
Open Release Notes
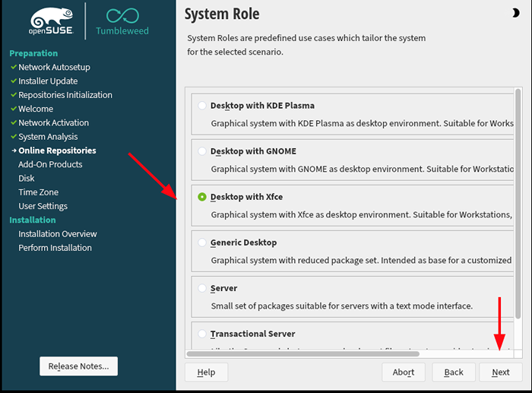pos(79,366)
